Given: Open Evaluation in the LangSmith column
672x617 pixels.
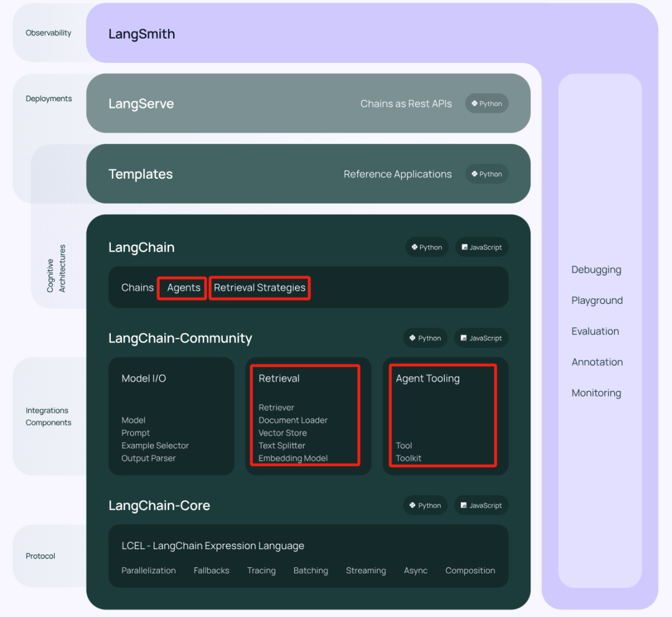Looking at the screenshot, I should [x=595, y=331].
